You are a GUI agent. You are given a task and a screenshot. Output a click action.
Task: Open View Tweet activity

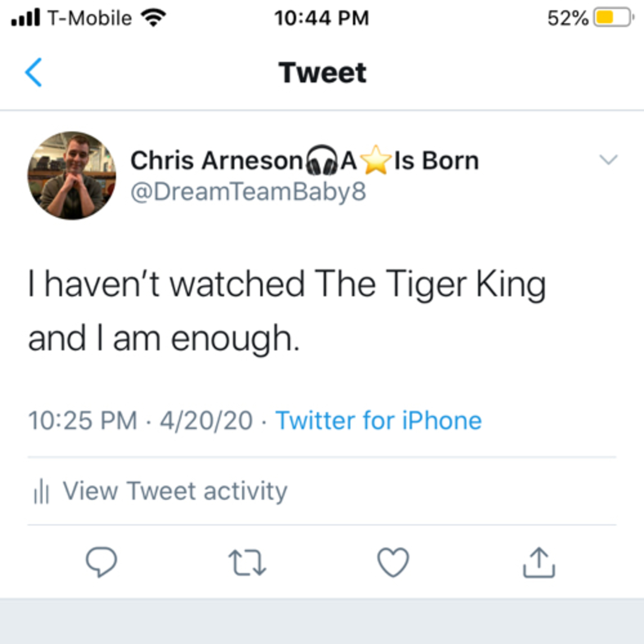pos(175,491)
